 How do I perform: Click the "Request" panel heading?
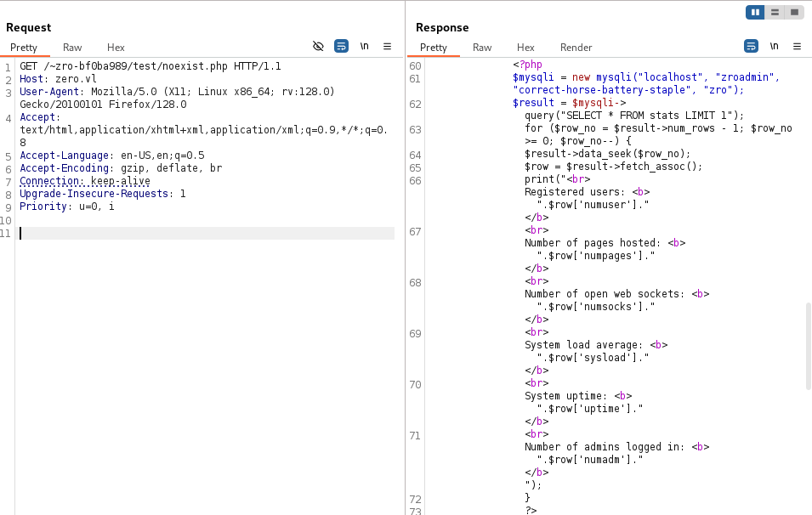click(28, 27)
